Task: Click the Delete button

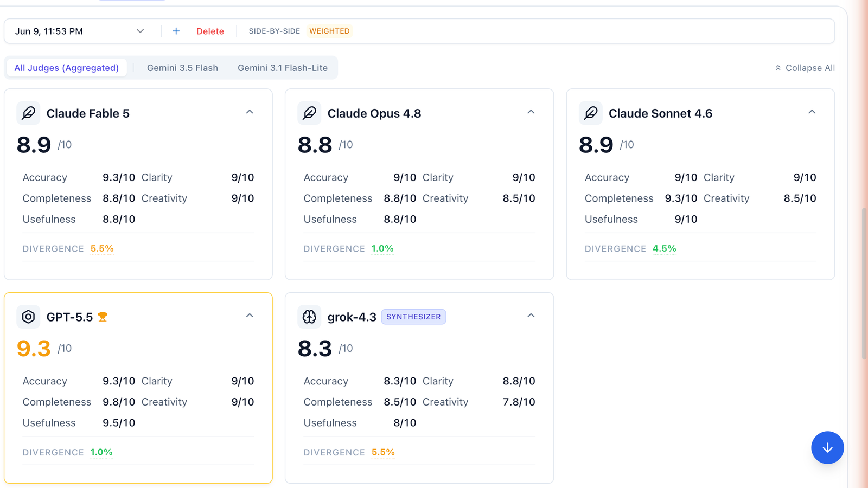Action: (210, 31)
